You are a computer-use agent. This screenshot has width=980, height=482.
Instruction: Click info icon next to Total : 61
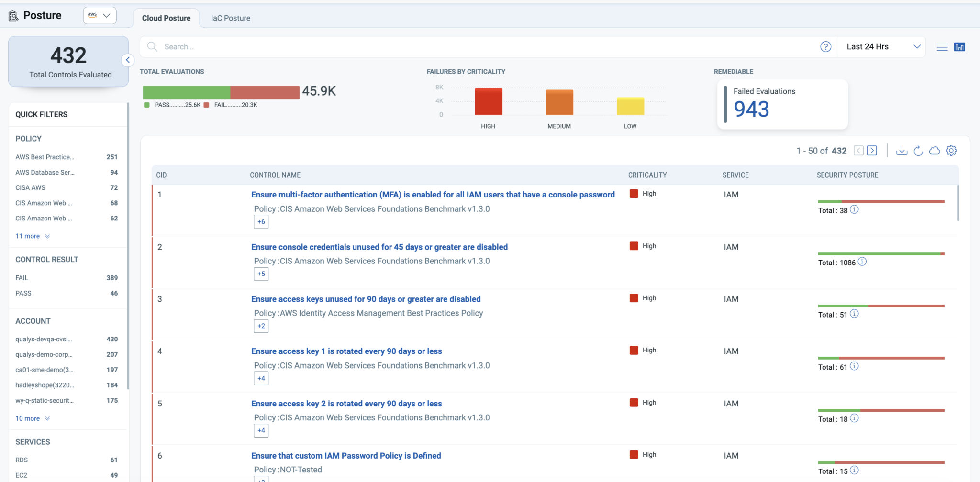tap(854, 366)
